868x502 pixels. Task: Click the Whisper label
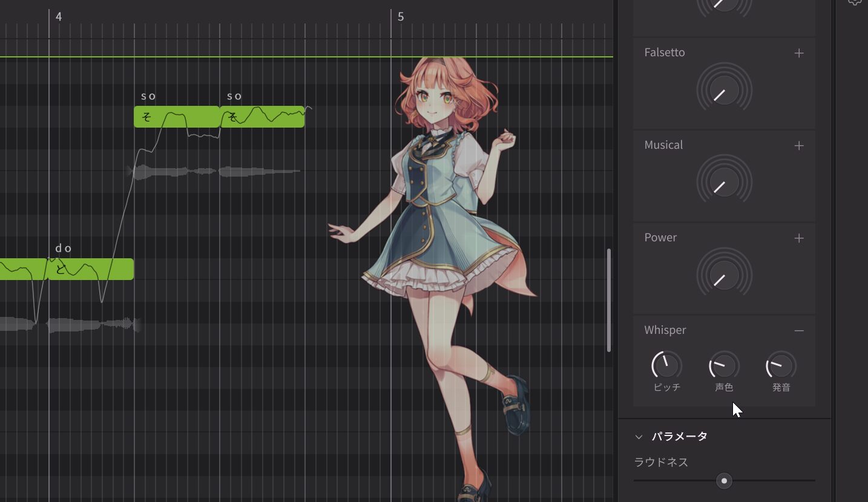point(665,330)
